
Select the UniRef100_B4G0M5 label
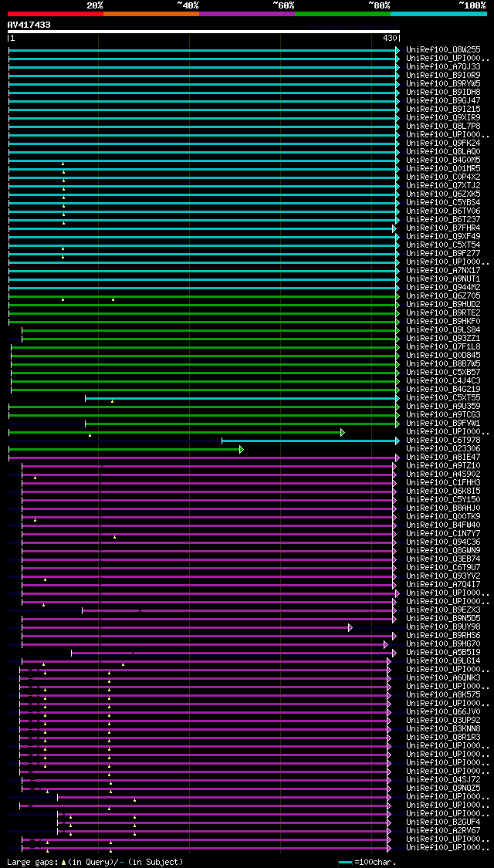[443, 160]
